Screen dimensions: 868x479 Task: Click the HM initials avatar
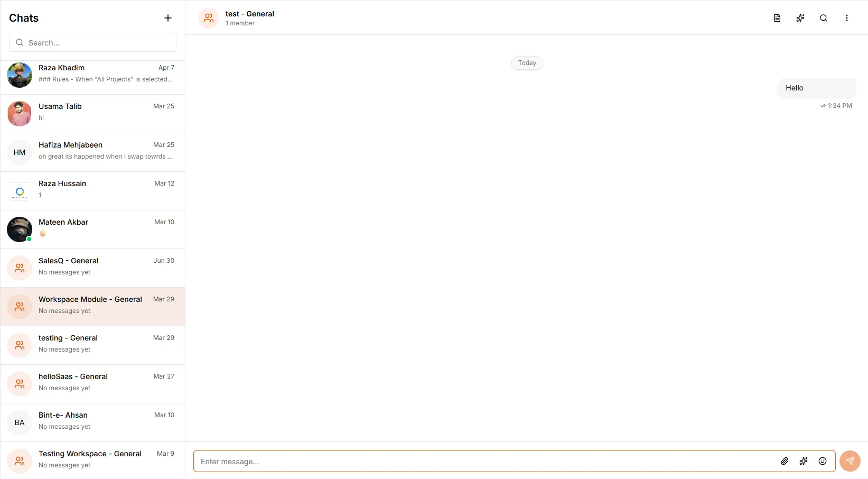(x=20, y=152)
